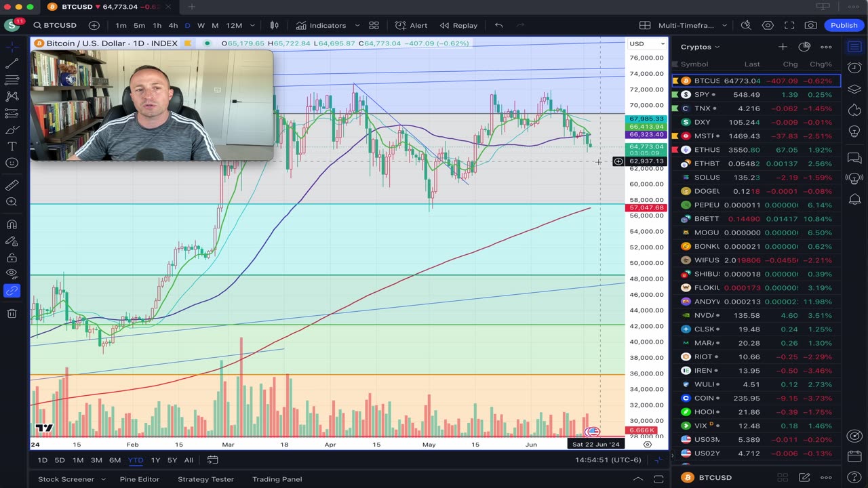Open the Cryptos watchlist dropdown

pos(700,47)
